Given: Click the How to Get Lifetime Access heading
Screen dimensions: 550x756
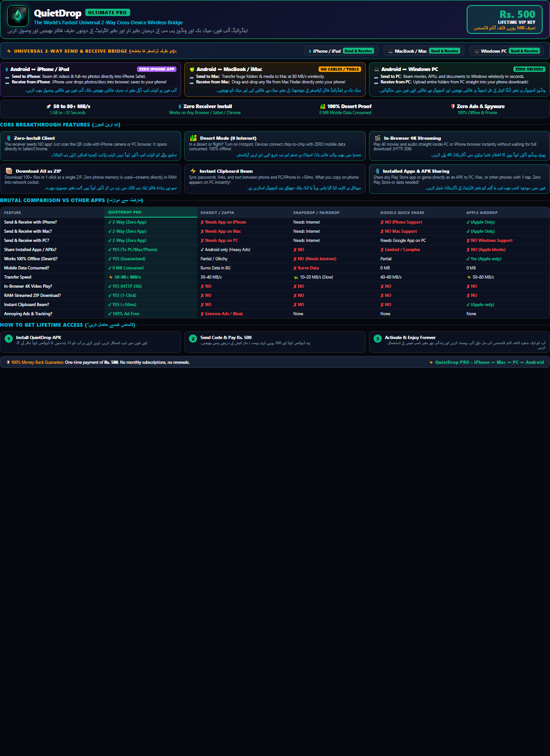Looking at the screenshot, I should [x=68, y=325].
